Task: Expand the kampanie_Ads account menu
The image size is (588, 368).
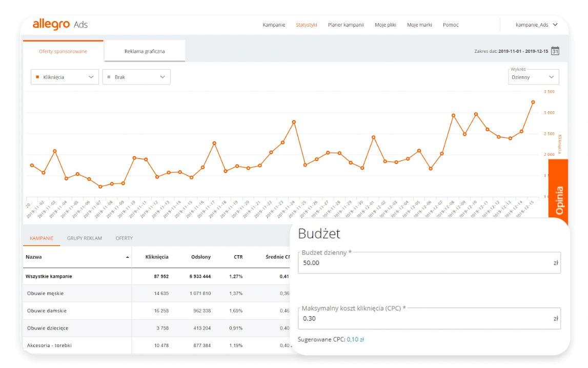Action: 536,25
